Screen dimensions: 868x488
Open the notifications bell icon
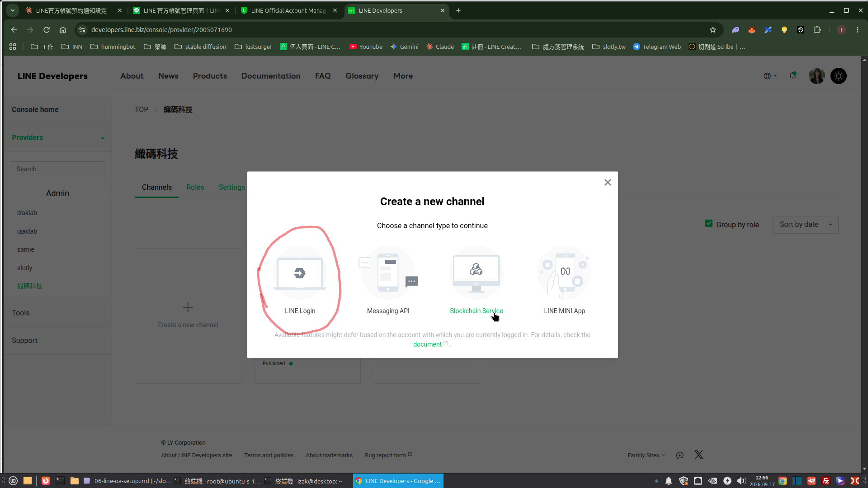click(x=793, y=75)
